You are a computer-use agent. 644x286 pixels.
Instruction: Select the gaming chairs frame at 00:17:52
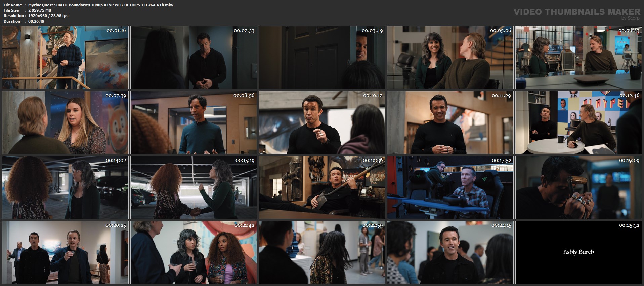click(450, 187)
